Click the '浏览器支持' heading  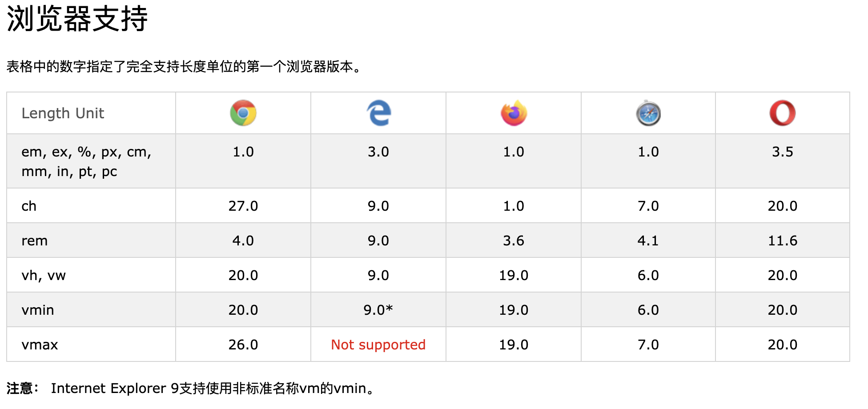point(77,19)
